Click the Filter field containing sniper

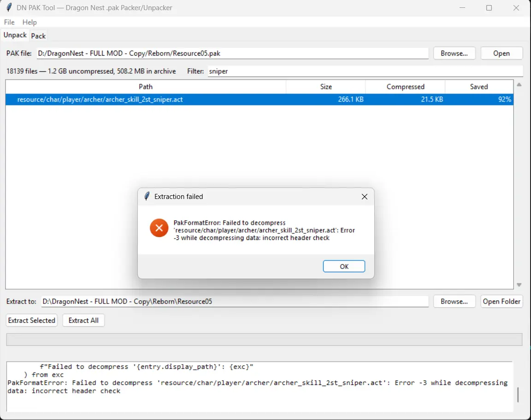pos(365,71)
